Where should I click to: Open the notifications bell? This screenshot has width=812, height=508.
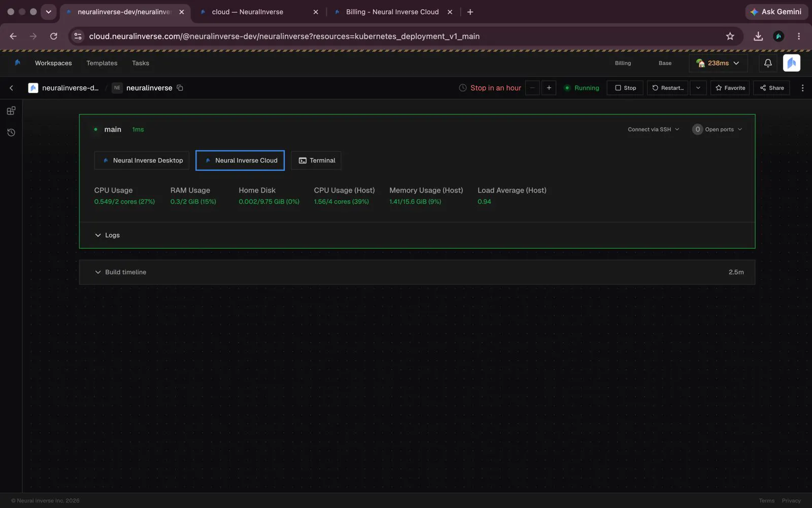pos(768,63)
